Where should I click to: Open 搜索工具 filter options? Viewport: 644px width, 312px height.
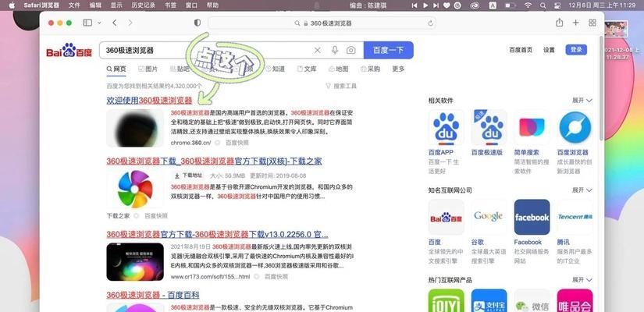341,87
